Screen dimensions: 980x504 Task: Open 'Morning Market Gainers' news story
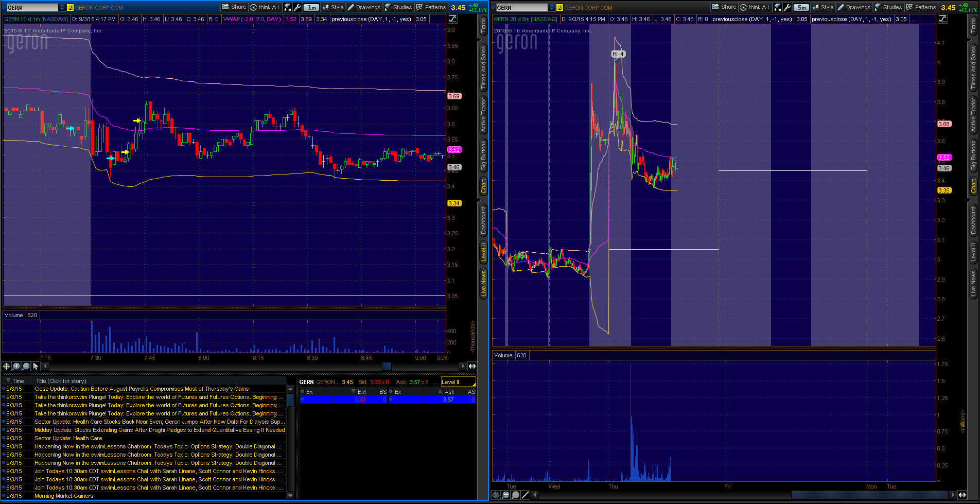(64, 496)
